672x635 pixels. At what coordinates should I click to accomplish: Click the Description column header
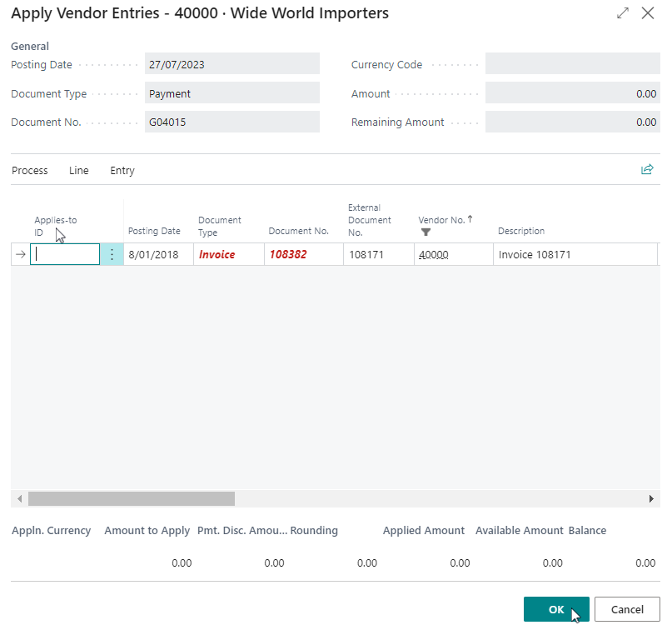(x=520, y=231)
